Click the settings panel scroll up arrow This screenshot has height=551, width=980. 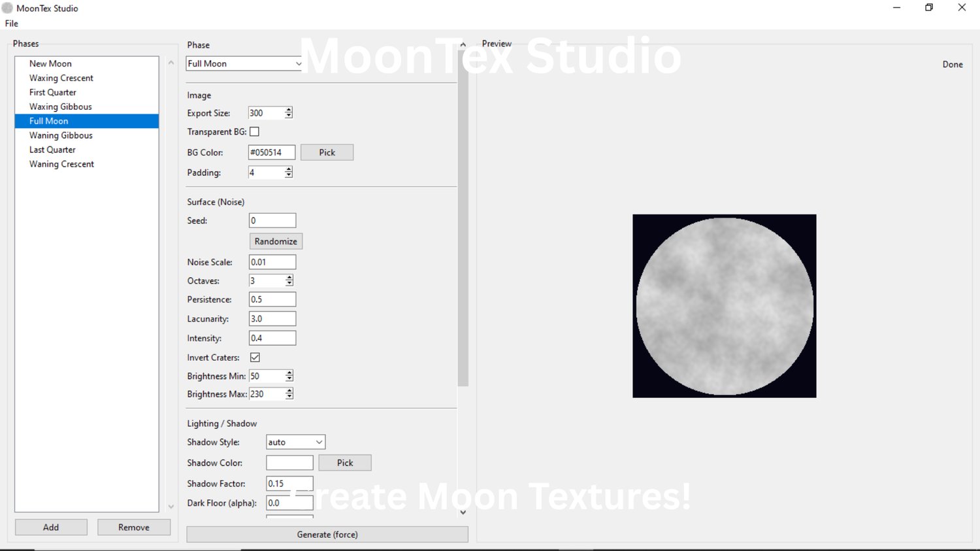point(463,45)
